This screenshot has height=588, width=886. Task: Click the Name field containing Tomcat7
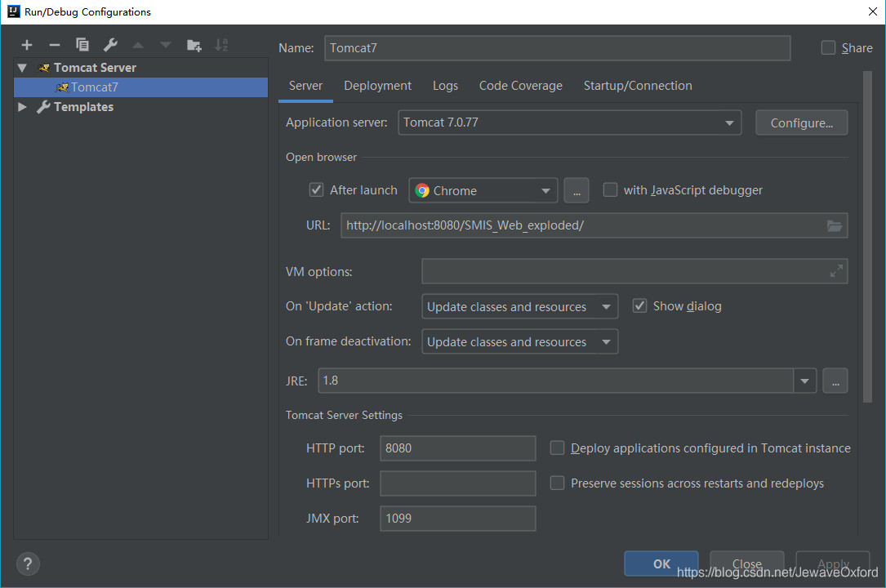click(557, 48)
